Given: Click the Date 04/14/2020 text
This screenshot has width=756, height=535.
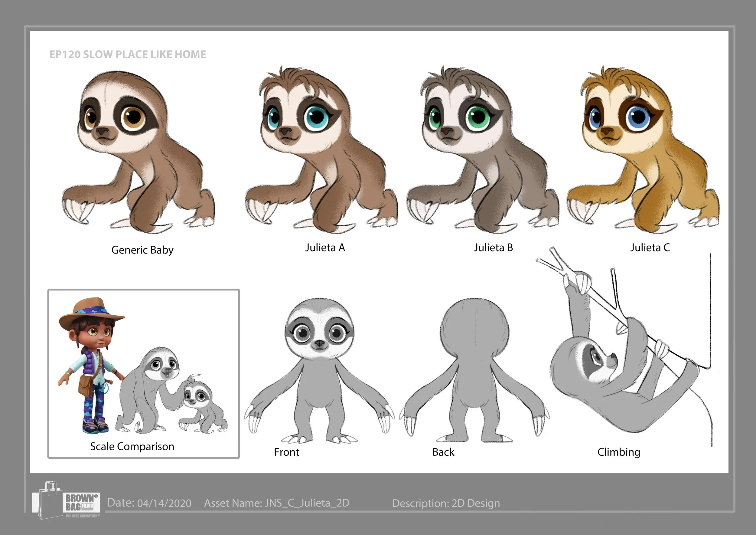Looking at the screenshot, I should click(149, 503).
